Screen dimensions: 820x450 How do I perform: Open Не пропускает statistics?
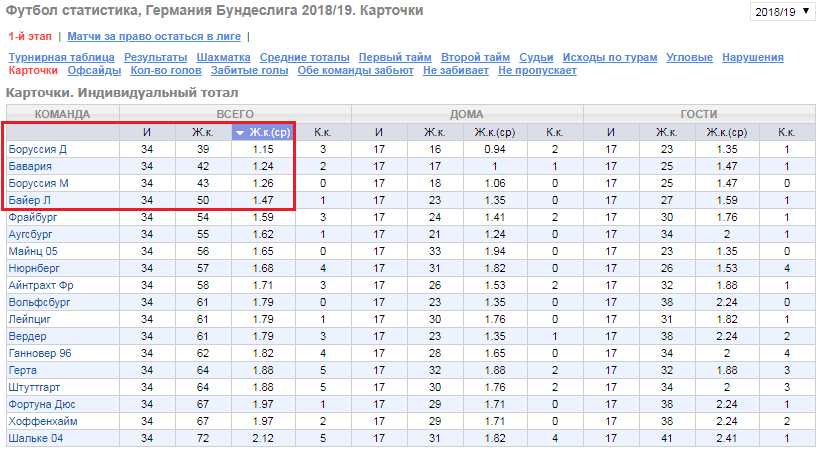537,71
